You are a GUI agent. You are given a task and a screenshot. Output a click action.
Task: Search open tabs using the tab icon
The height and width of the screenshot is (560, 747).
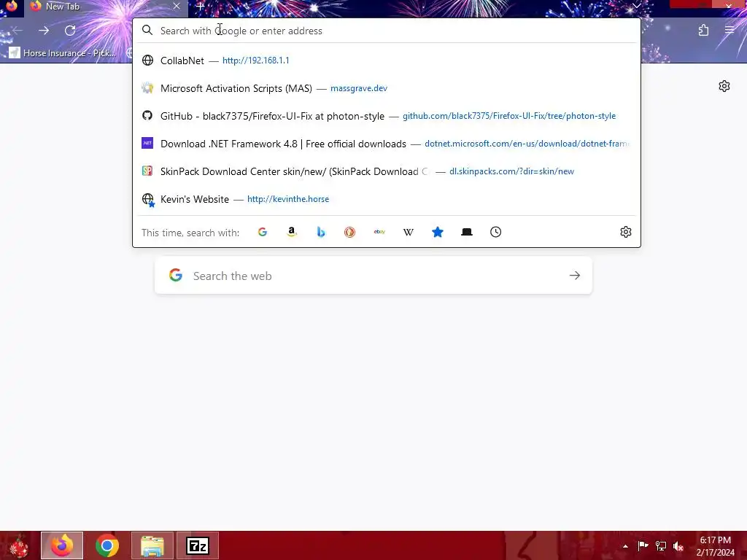[467, 232]
